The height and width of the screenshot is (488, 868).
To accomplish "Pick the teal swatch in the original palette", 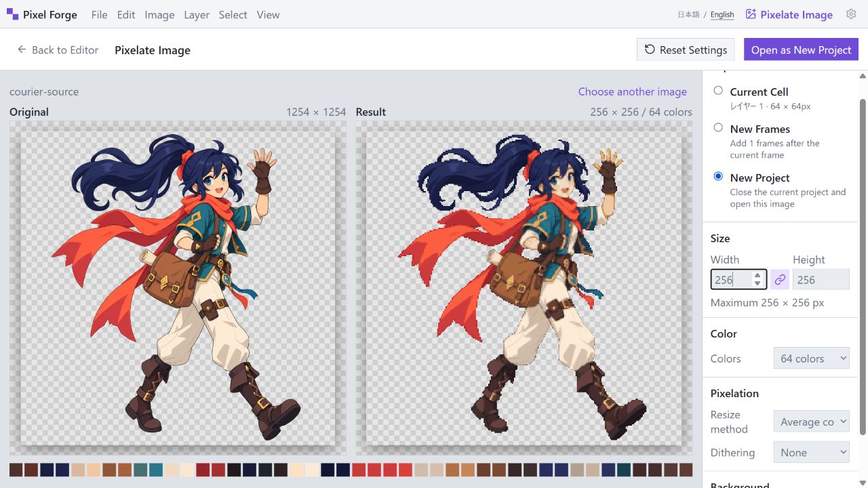I will point(155,470).
